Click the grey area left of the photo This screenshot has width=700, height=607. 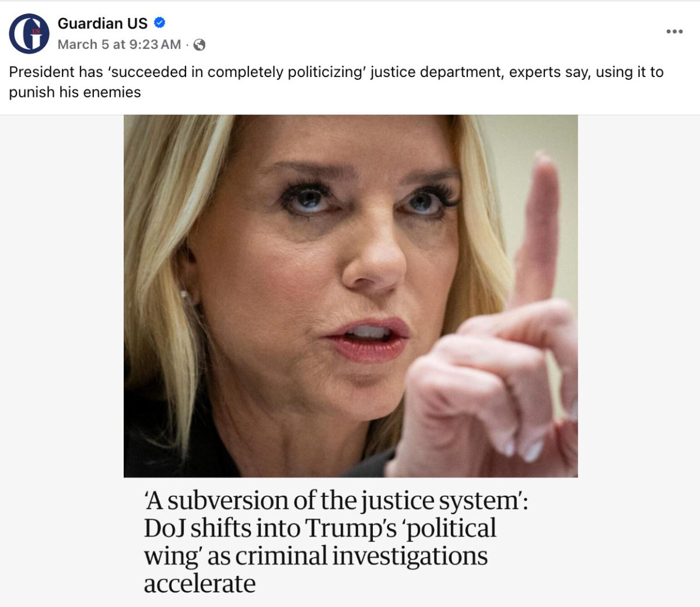click(x=62, y=350)
